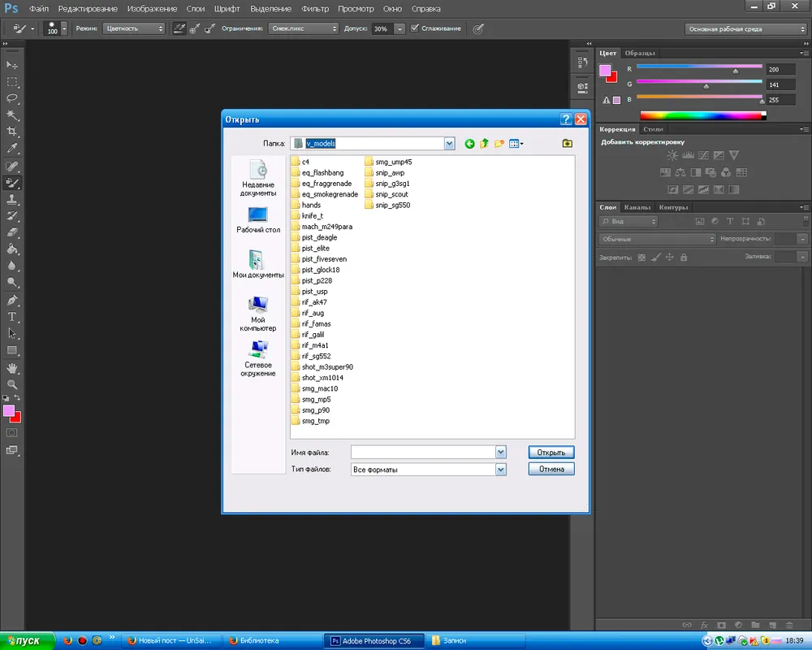
Task: Open the Режим (Цветность) dropdown
Action: pyautogui.click(x=134, y=28)
